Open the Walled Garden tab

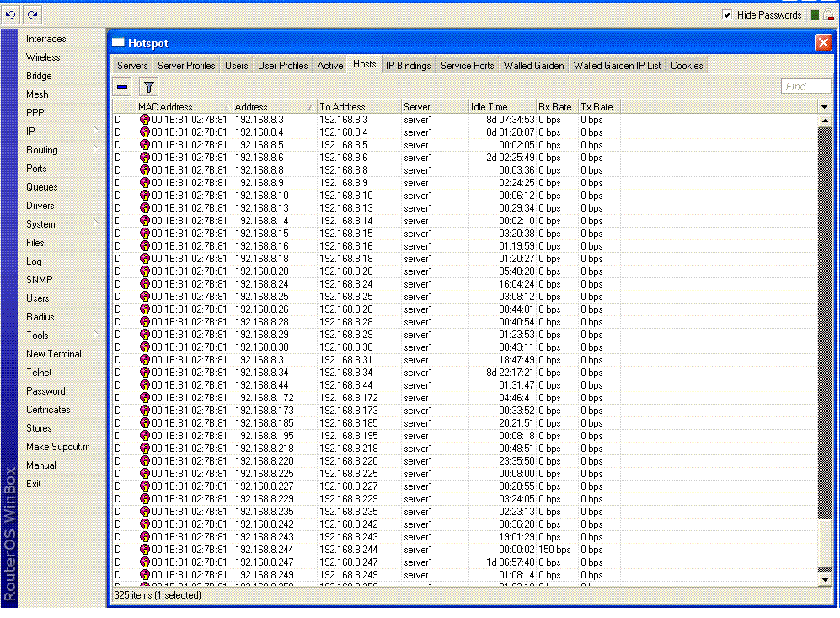[x=533, y=65]
